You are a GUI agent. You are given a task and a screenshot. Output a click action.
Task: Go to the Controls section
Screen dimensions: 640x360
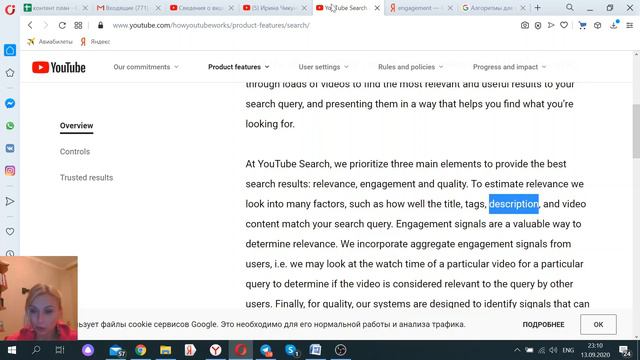tap(75, 151)
